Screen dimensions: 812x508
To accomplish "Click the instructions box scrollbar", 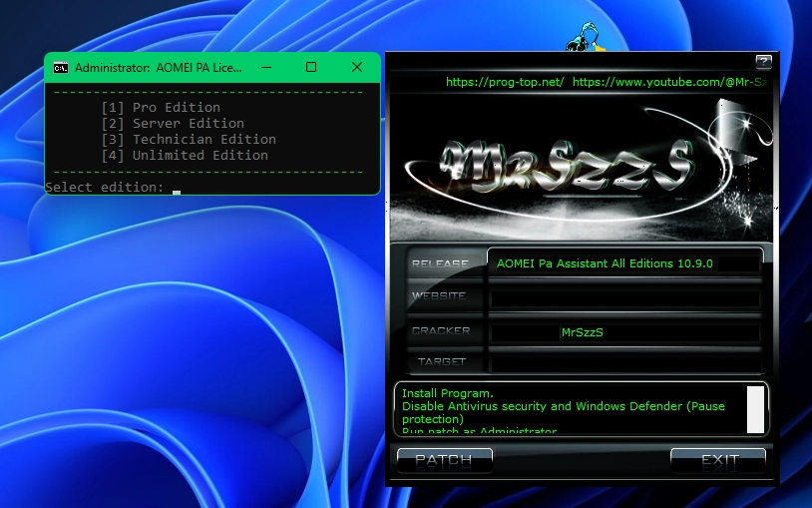I will tap(755, 409).
